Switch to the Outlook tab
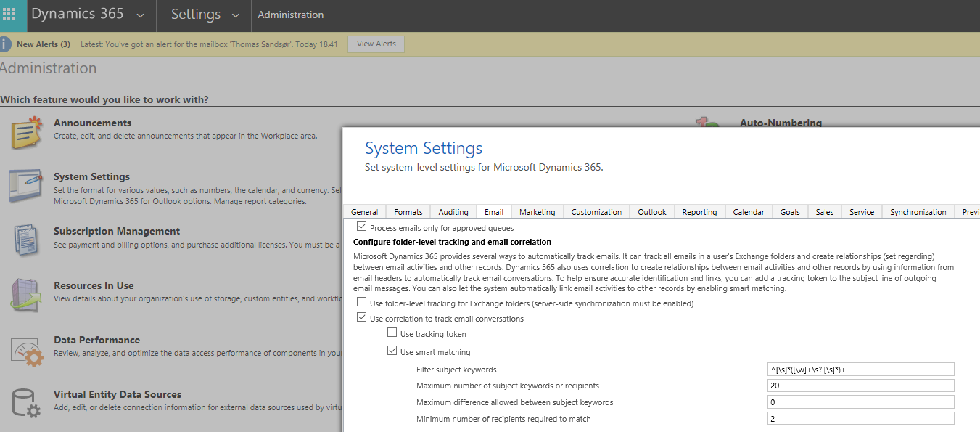Image resolution: width=980 pixels, height=432 pixels. (651, 211)
